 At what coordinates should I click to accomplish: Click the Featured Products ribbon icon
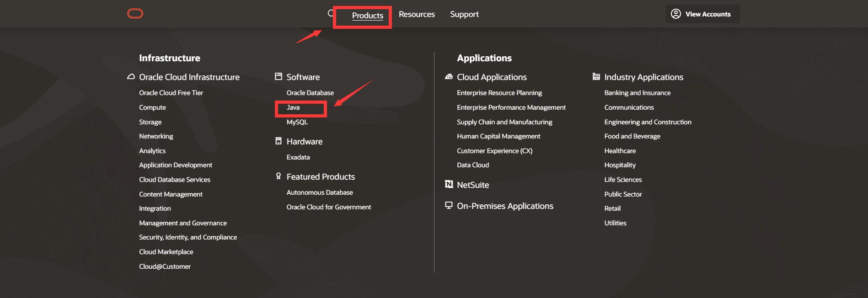278,176
